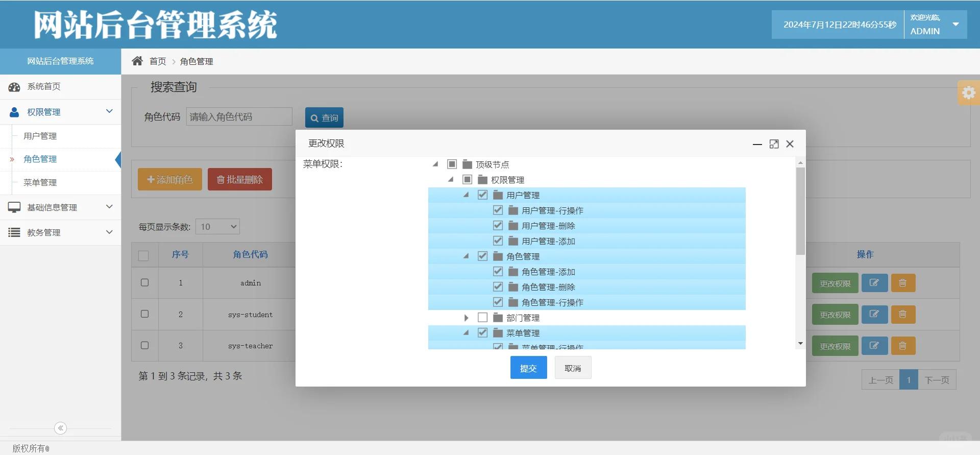The width and height of the screenshot is (980, 455).
Task: Maximize the 更改权限 dialog
Action: (x=774, y=144)
